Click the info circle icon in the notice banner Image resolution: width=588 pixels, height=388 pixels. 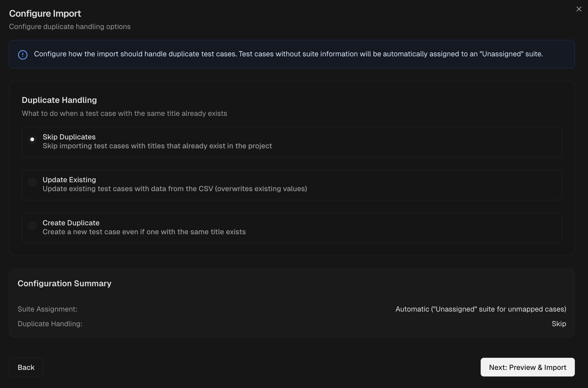(23, 54)
